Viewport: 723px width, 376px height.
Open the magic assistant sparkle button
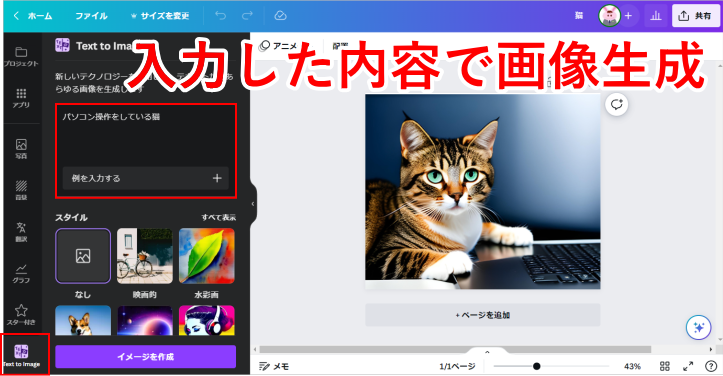coord(699,328)
